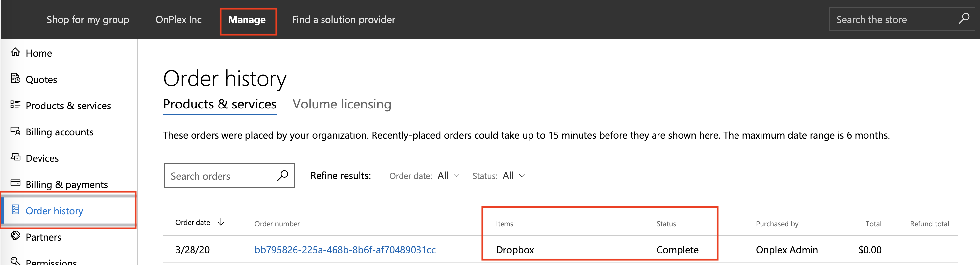Click the Home house icon in sidebar
The height and width of the screenshot is (265, 980).
pyautogui.click(x=15, y=52)
